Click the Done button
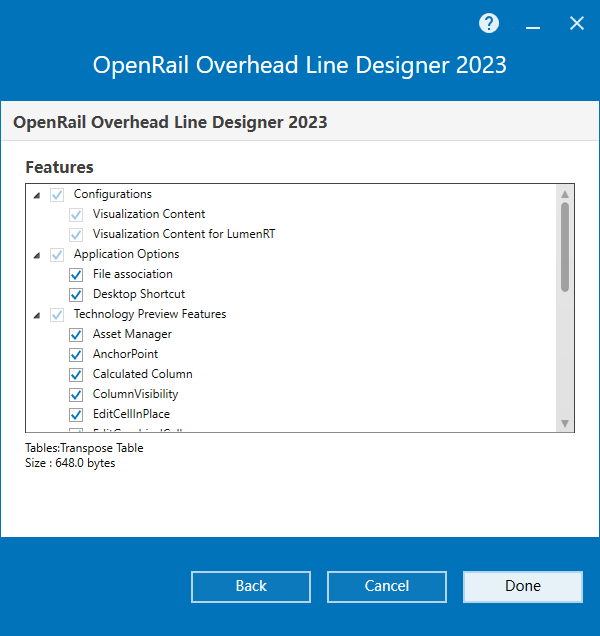The height and width of the screenshot is (636, 600). click(x=523, y=587)
